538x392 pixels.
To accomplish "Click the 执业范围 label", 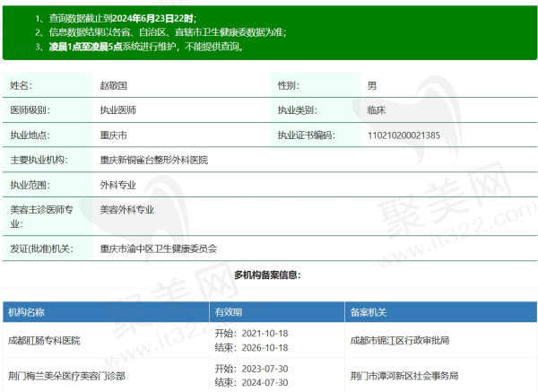I will [x=30, y=185].
